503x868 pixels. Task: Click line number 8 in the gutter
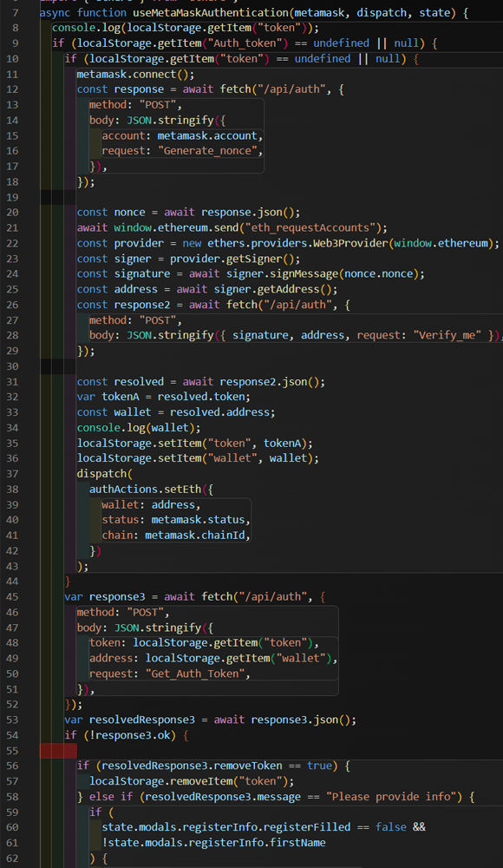(x=15, y=28)
